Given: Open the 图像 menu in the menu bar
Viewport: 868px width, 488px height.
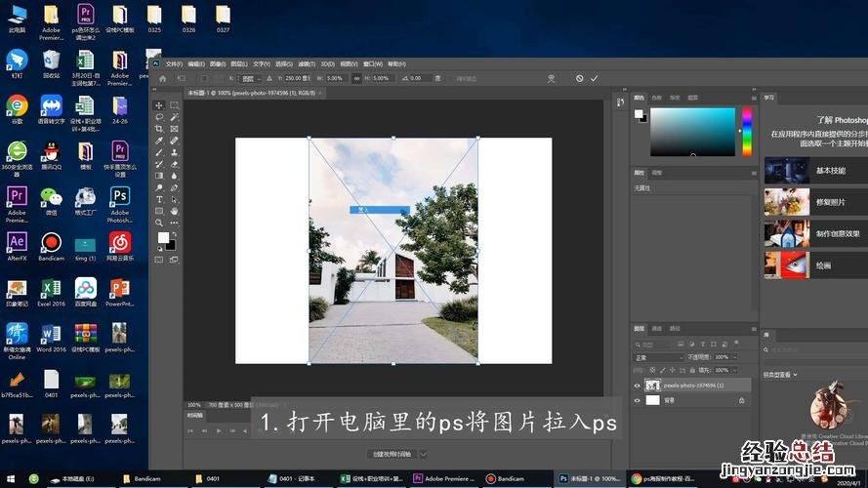Looking at the screenshot, I should click(x=217, y=64).
